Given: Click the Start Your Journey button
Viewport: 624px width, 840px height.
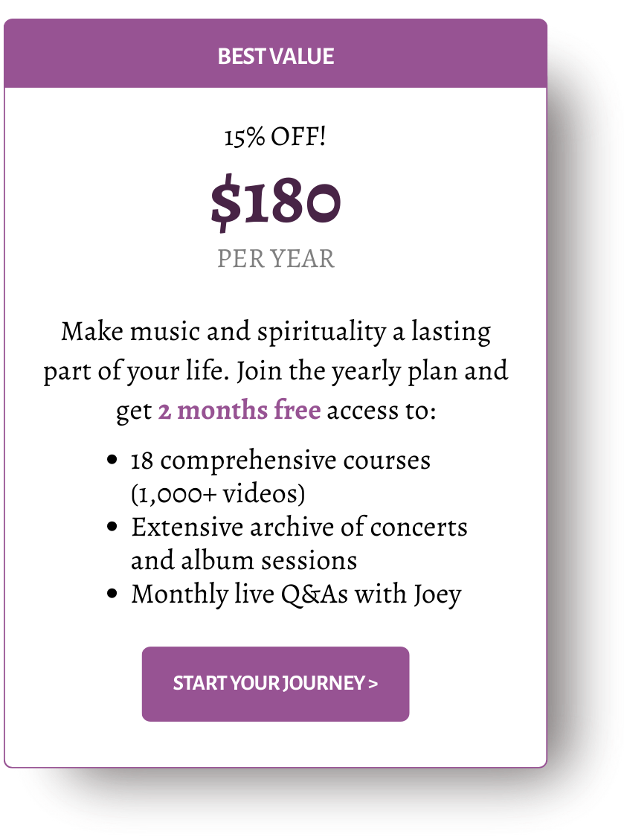Looking at the screenshot, I should click(x=275, y=684).
